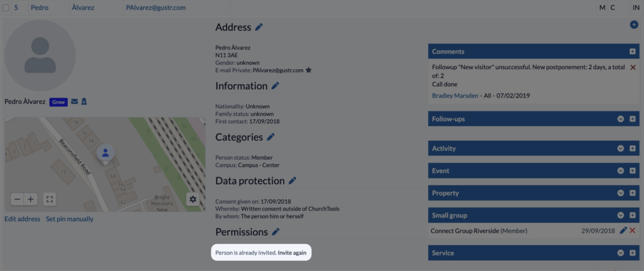Edit the Categories section with its pencil icon
Viewport: 644px width, 271px height.
(x=270, y=136)
